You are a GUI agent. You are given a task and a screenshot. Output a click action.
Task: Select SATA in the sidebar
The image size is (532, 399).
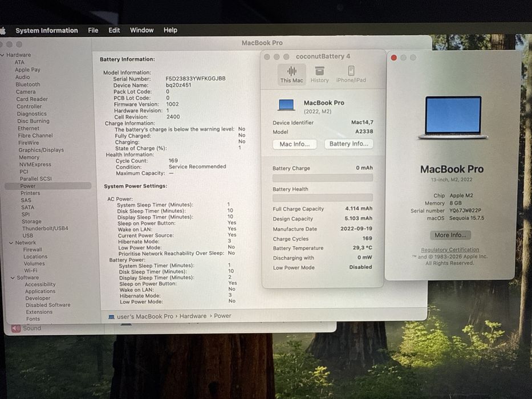coord(27,207)
